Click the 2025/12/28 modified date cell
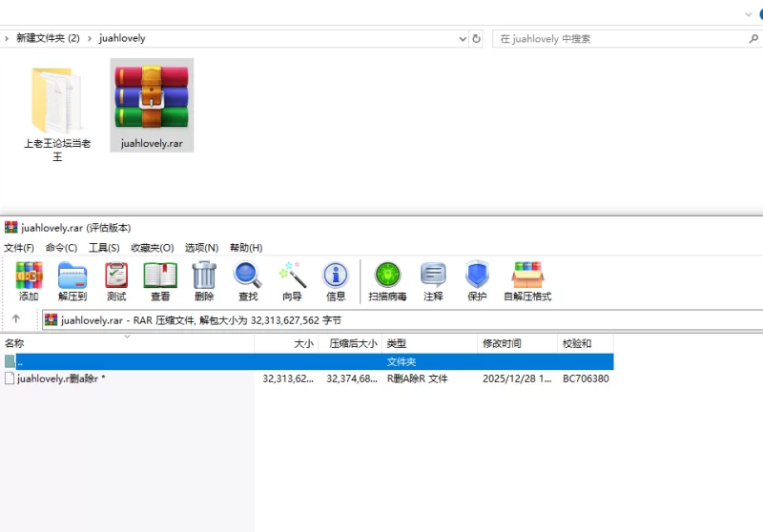The height and width of the screenshot is (532, 763). 517,379
